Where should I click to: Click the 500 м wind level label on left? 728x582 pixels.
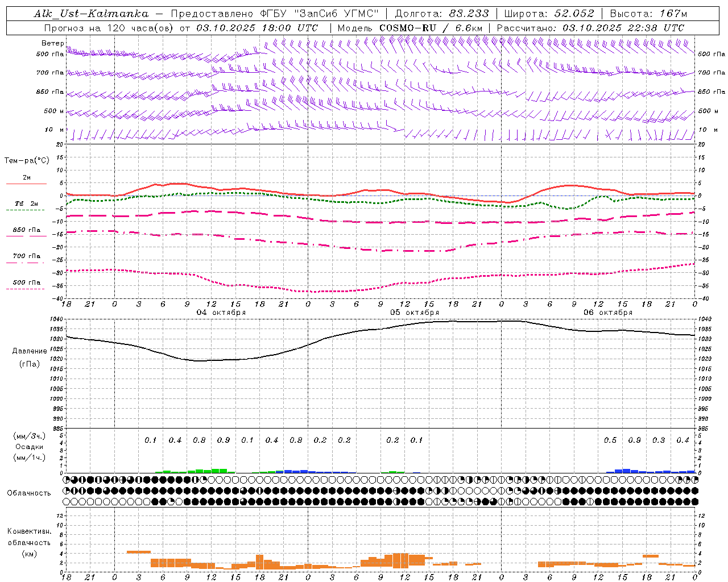[x=54, y=111]
